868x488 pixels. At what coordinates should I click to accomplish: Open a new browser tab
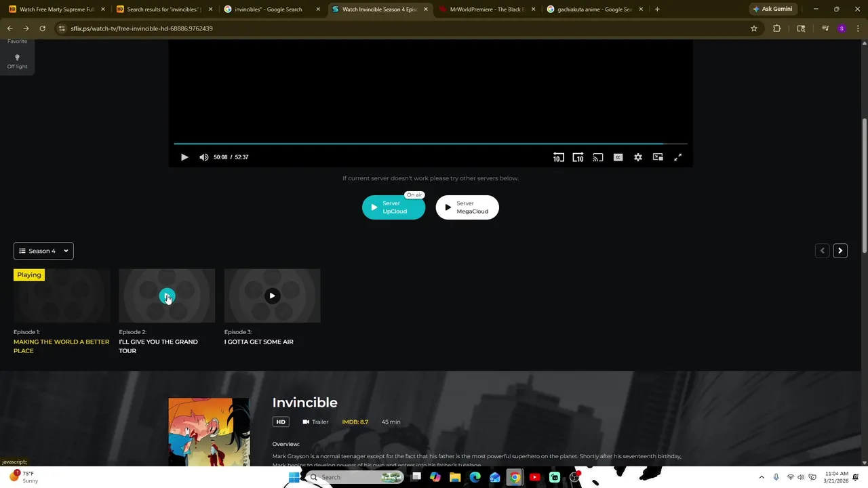click(x=657, y=9)
